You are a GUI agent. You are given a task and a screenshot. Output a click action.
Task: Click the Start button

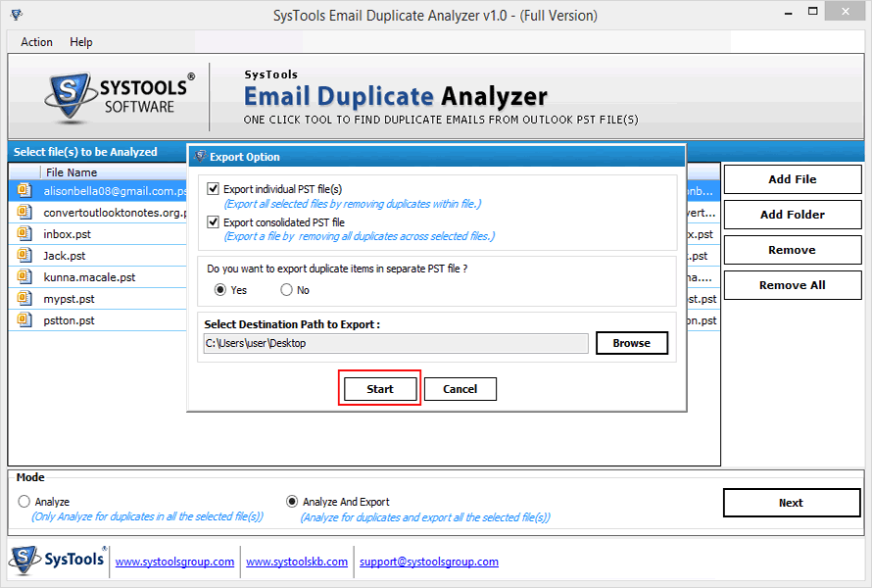pos(380,389)
